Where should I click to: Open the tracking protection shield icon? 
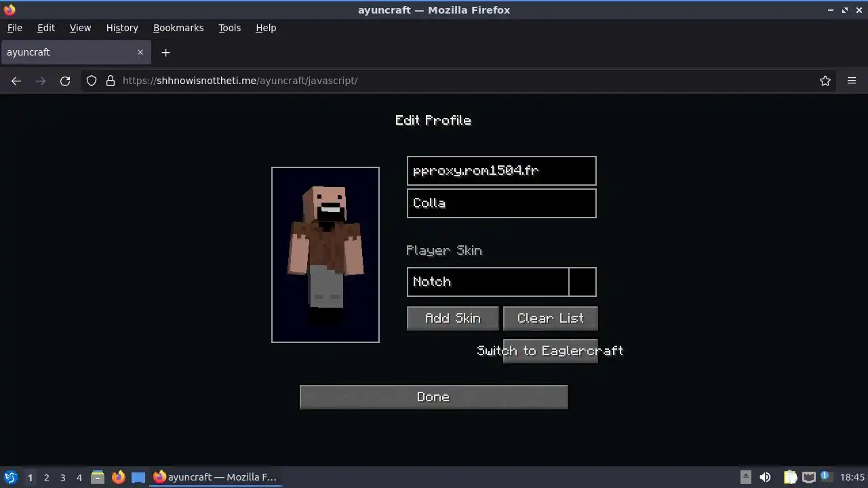[92, 81]
